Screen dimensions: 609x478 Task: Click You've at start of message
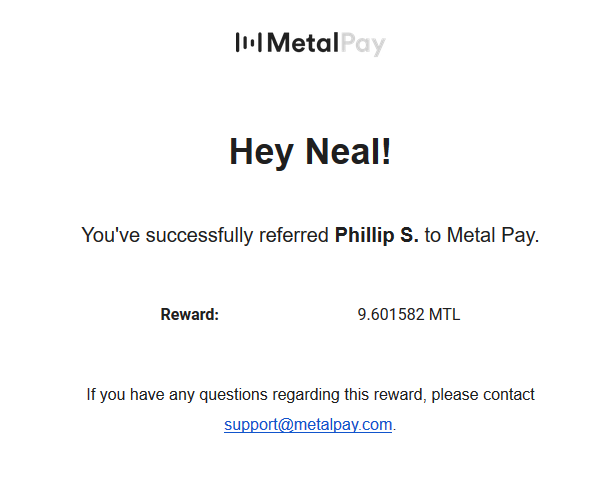pos(111,235)
